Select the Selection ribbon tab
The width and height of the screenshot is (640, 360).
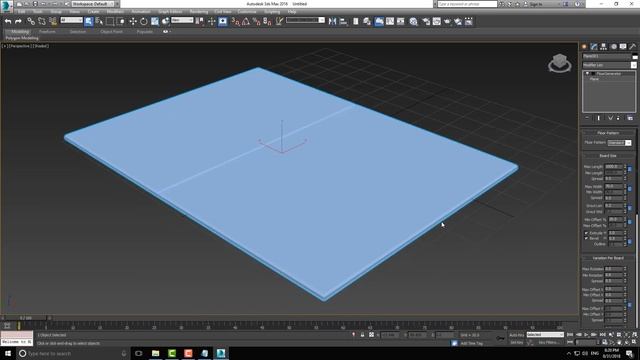78,31
